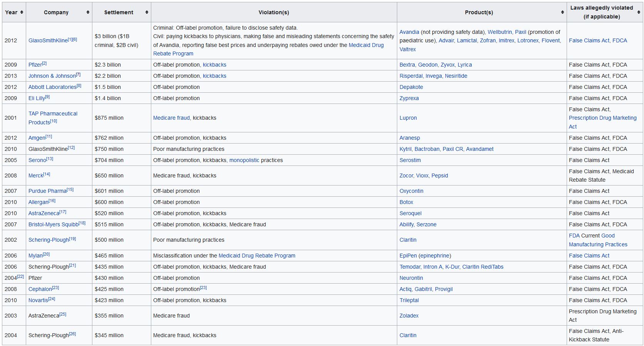Open Lupron product link
Screen dimensions: 644x346
(408, 118)
